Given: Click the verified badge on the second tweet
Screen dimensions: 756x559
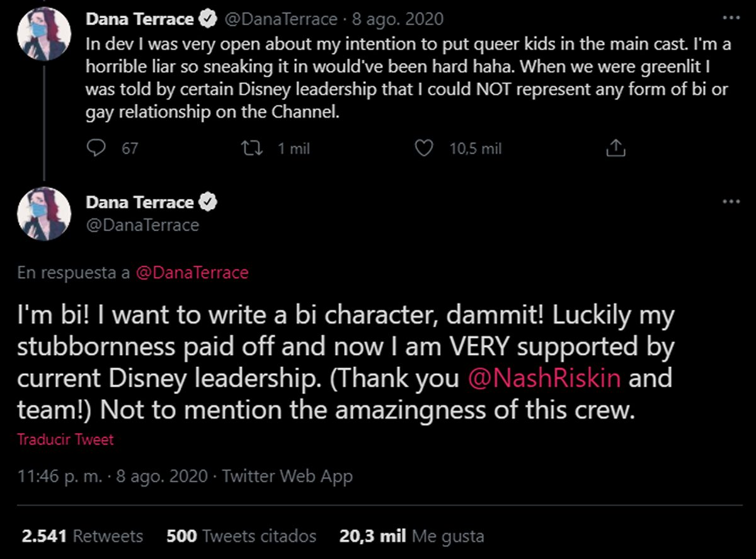Looking at the screenshot, I should click(207, 203).
